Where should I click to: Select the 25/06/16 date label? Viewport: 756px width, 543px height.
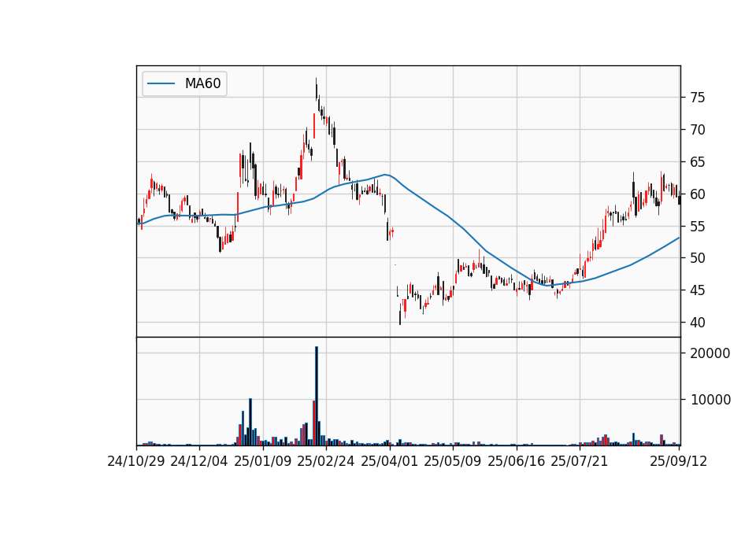tap(517, 461)
